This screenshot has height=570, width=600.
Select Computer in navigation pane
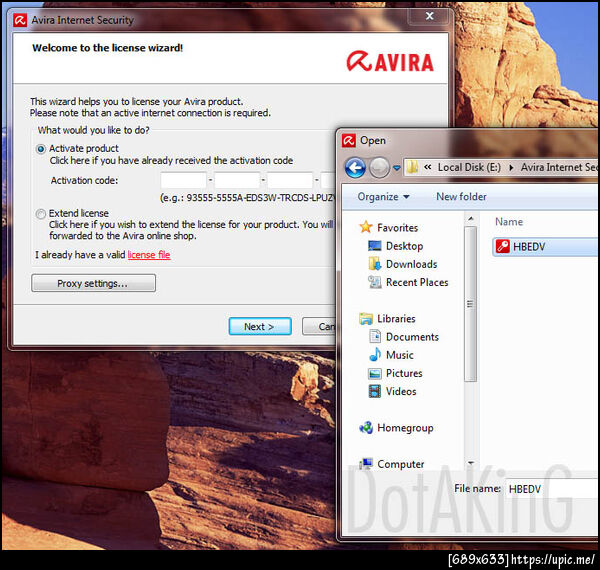[401, 464]
